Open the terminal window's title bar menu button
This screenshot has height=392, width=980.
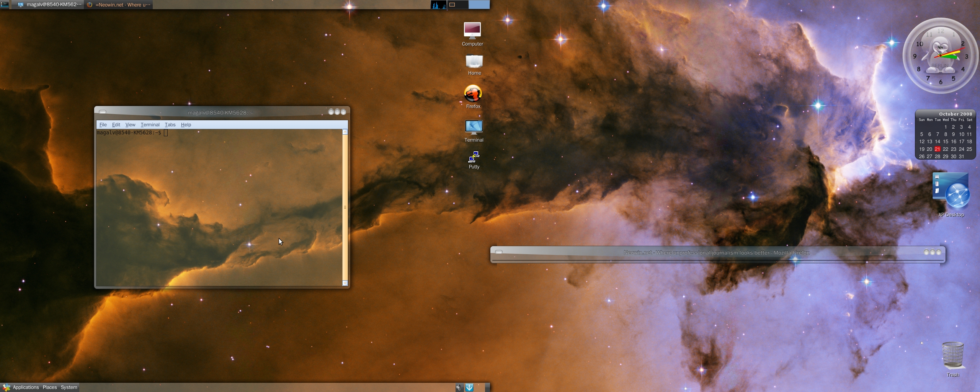(103, 112)
